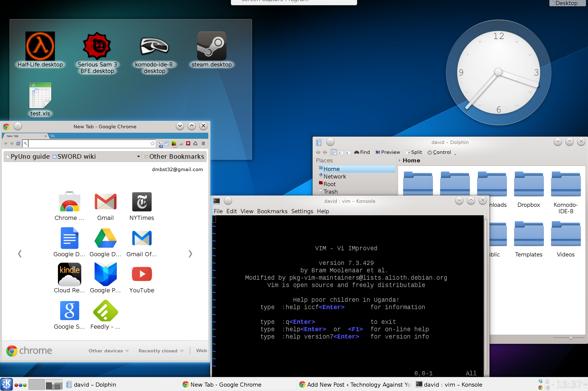Open KDE application launcher in taskbar
Image resolution: width=588 pixels, height=391 pixels.
coord(6,384)
